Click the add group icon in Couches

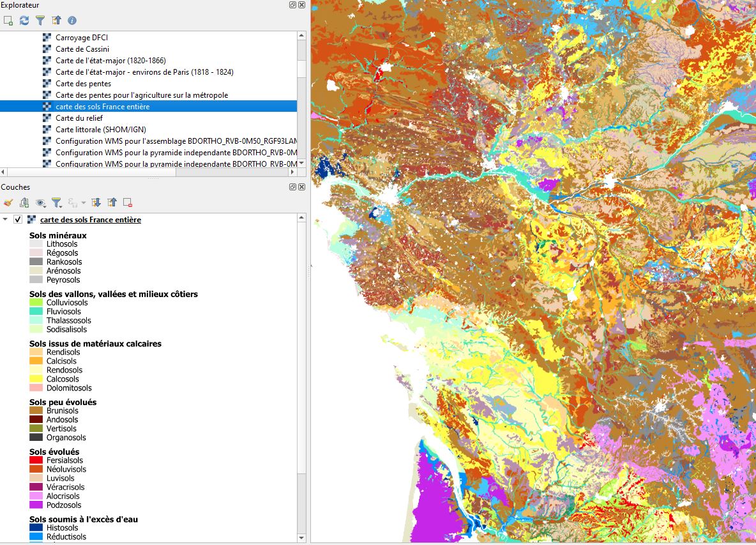24,203
